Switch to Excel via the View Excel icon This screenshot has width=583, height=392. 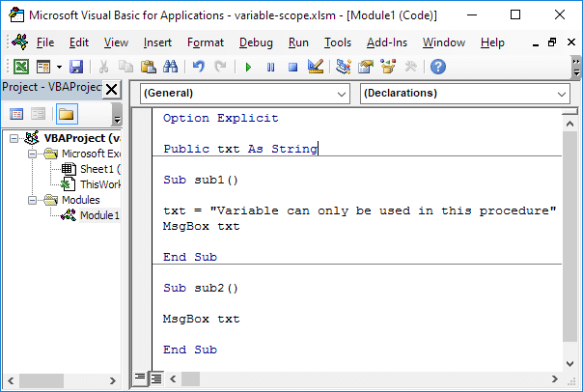pos(20,67)
